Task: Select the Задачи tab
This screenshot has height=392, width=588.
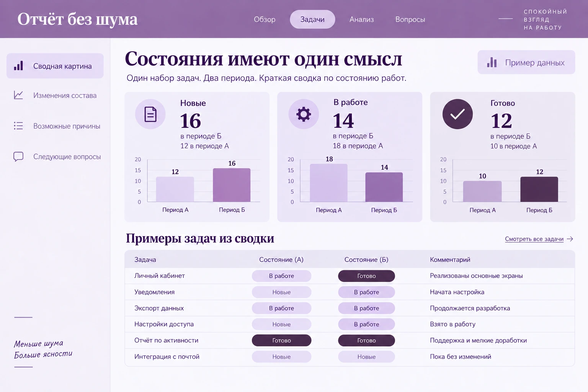Action: click(312, 20)
